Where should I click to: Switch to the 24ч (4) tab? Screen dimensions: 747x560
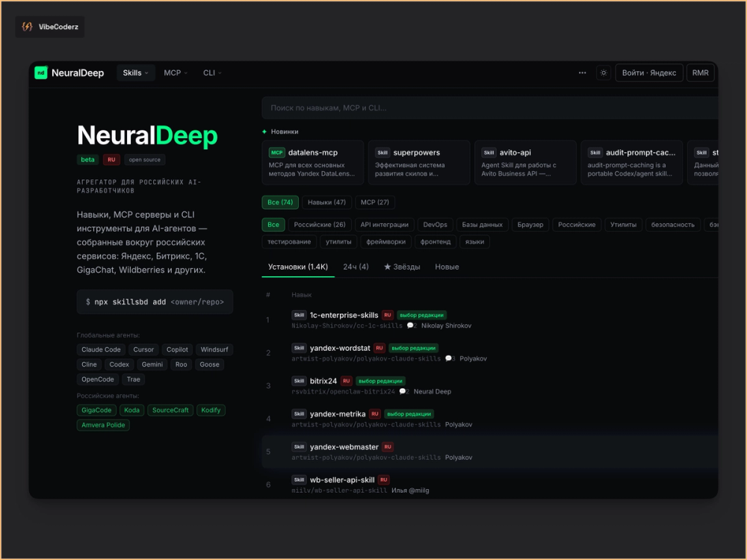tap(356, 267)
